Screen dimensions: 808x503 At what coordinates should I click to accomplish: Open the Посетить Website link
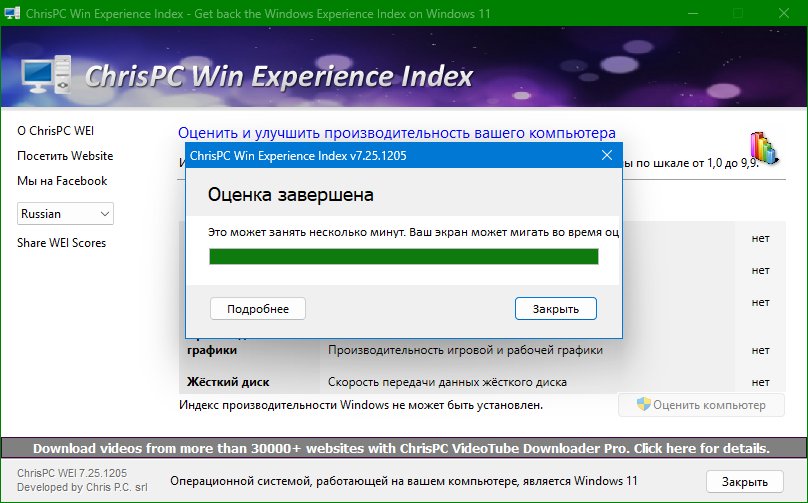click(65, 156)
